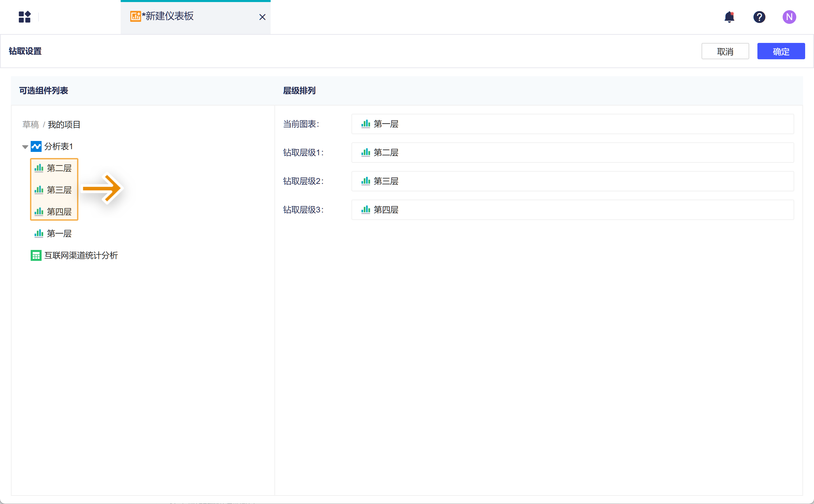Click the 钻取层级1 第二层 field
814x504 pixels.
point(572,153)
